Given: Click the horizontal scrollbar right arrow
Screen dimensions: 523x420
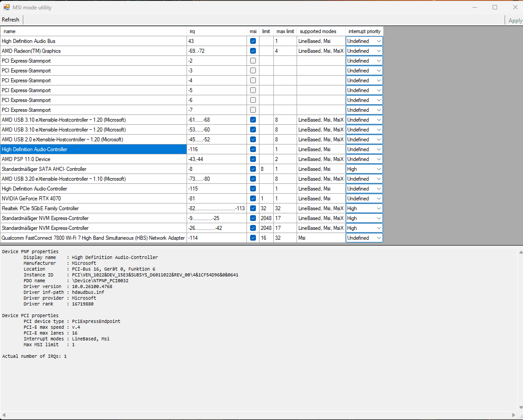Looking at the screenshot, I should click(x=514, y=416).
